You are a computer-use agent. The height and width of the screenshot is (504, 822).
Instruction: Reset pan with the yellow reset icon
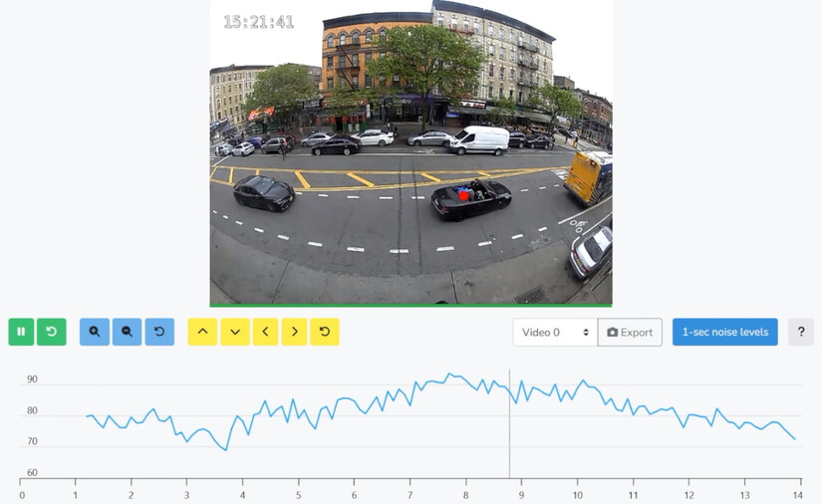(x=325, y=332)
